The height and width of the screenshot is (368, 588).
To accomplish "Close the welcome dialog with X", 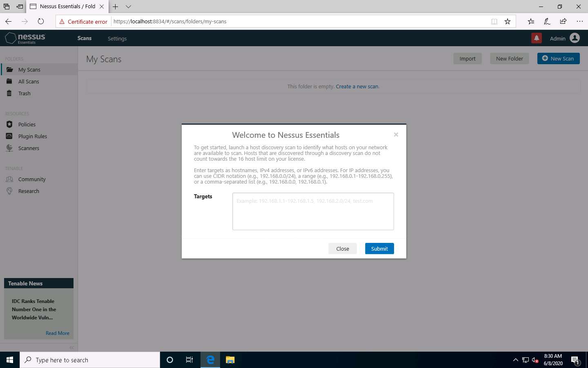I will tap(396, 135).
